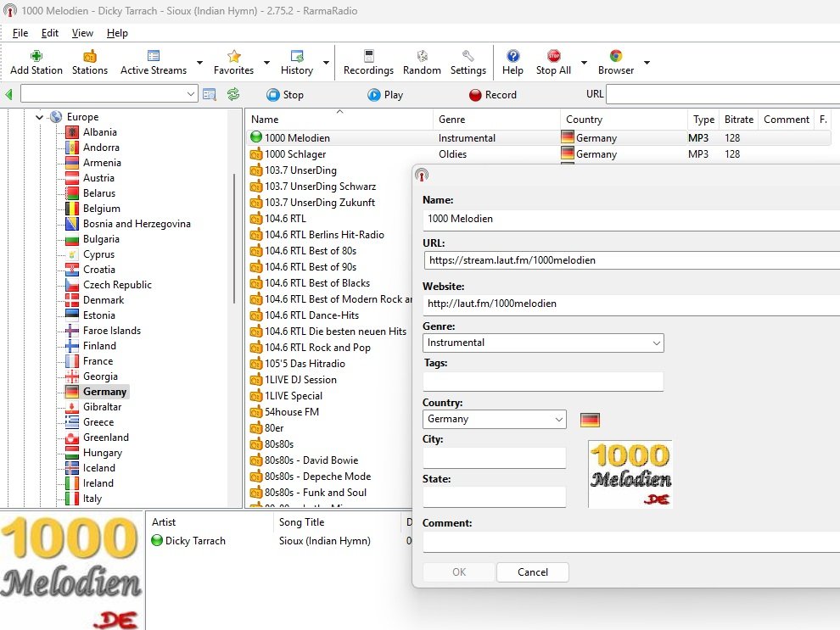840x630 pixels.
Task: Click the RarmaRadio icon in the dialog title
Action: [422, 175]
